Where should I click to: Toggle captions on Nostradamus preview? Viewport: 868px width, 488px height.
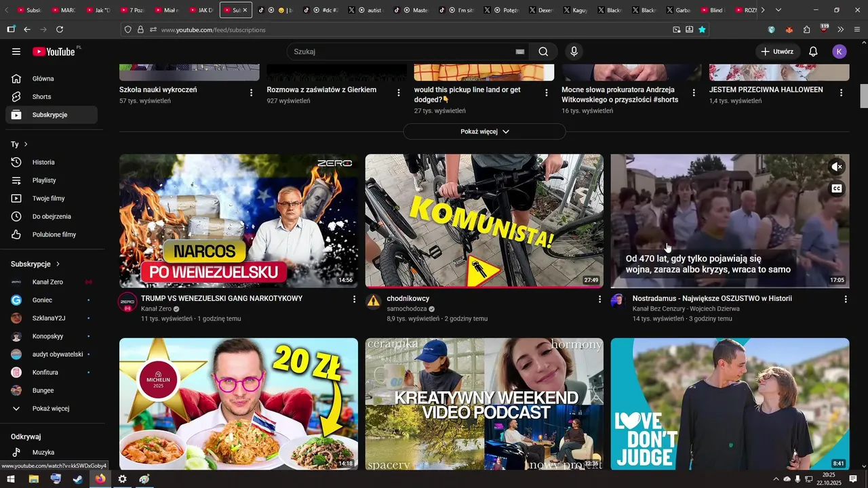pos(837,188)
